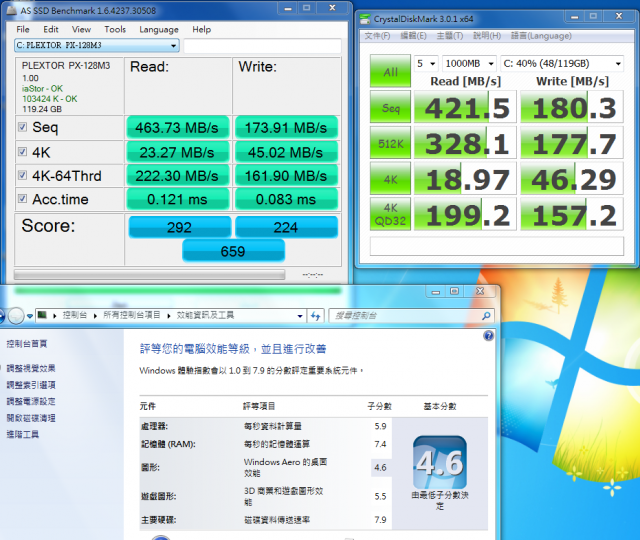Click the Seq read value 463.73 MB/s
The height and width of the screenshot is (540, 640).
(x=177, y=128)
